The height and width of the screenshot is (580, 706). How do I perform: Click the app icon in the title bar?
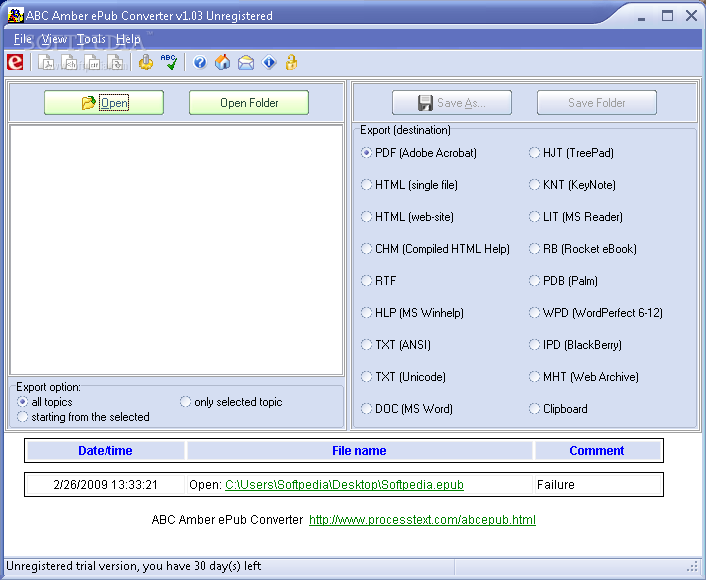[x=16, y=15]
